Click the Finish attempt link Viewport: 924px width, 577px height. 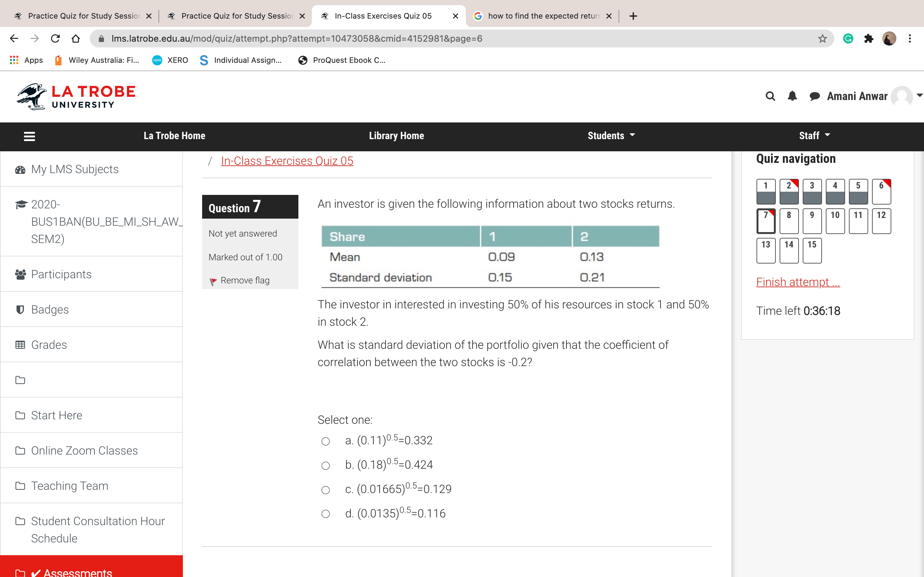[x=798, y=282]
